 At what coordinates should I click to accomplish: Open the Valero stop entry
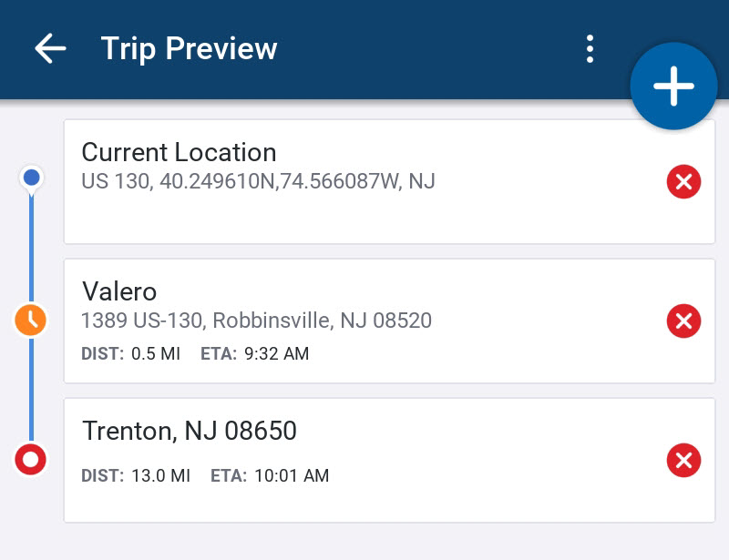click(119, 290)
